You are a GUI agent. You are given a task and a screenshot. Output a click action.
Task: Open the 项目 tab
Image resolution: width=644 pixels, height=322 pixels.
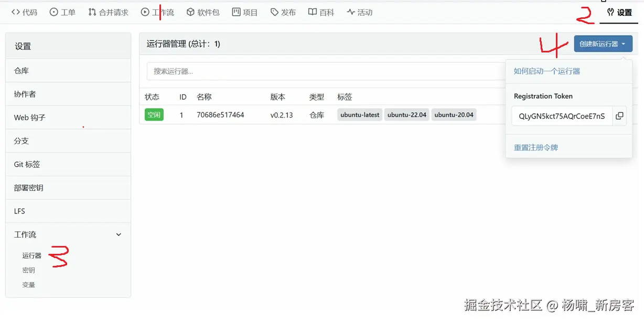point(245,12)
